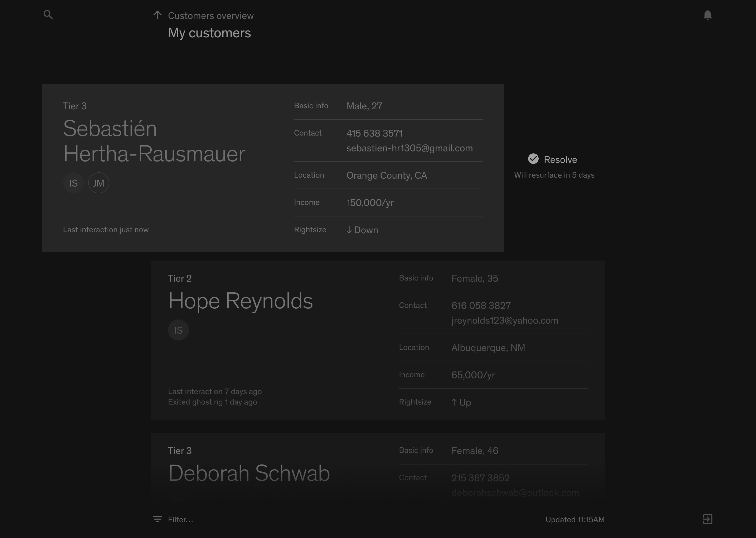Click phone number 616 058 3827

[481, 305]
